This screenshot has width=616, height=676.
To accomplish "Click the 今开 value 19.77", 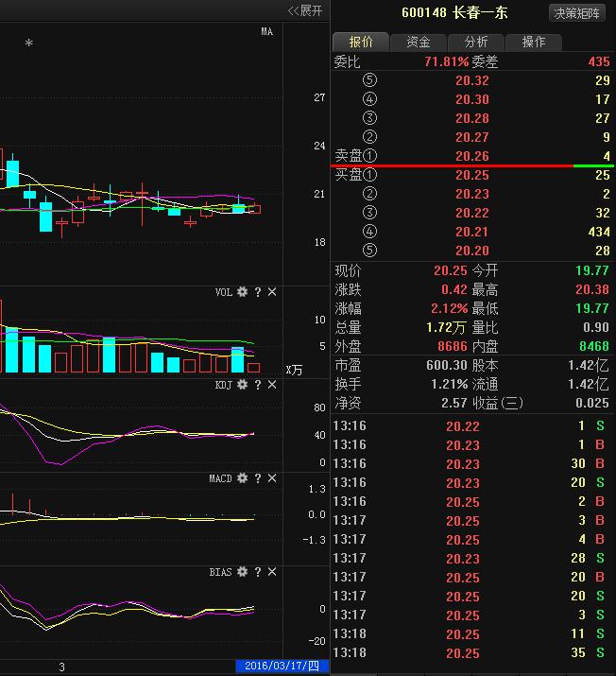I will [592, 270].
